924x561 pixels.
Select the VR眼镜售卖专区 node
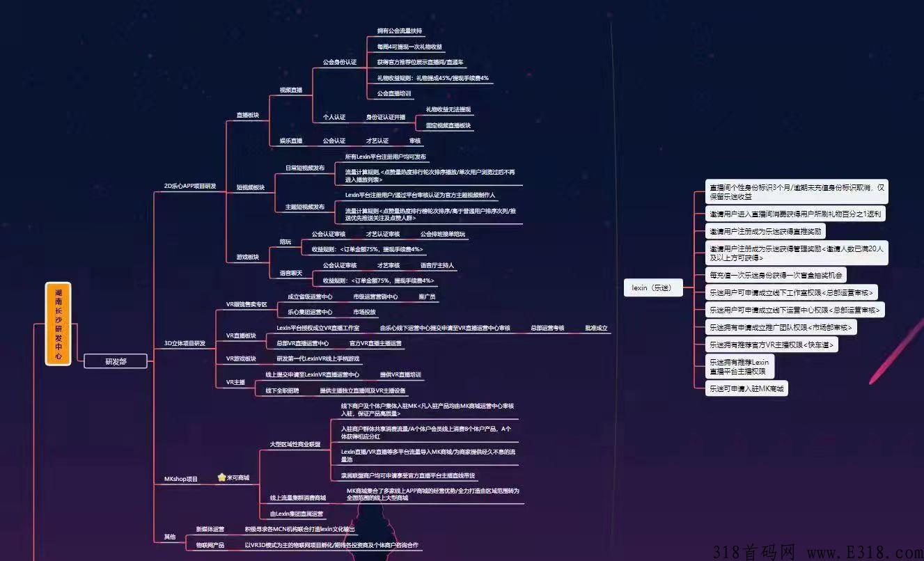pos(246,304)
